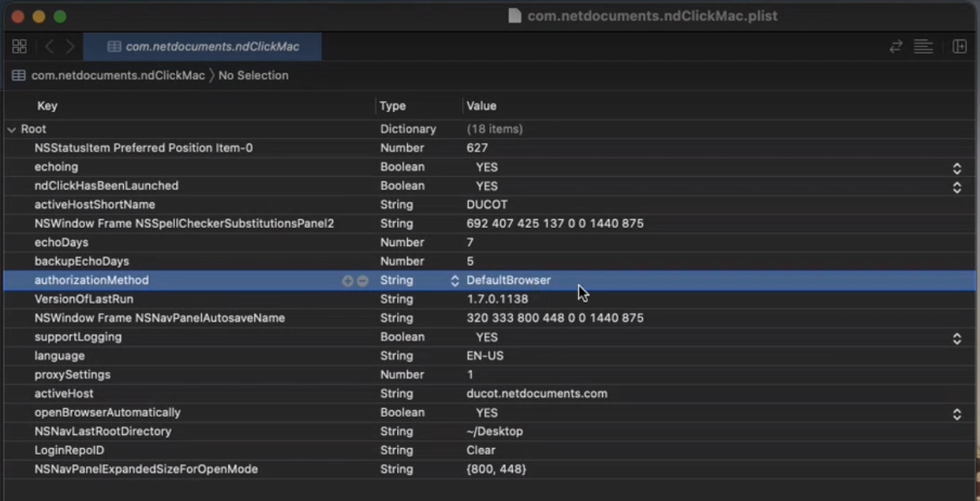The width and height of the screenshot is (980, 501).
Task: Select the backupEchoDays key
Action: pos(81,262)
